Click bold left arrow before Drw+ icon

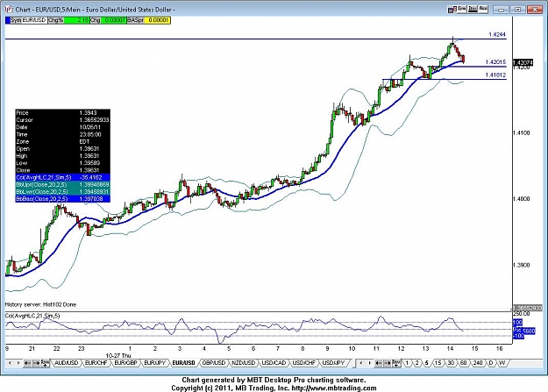click(379, 363)
